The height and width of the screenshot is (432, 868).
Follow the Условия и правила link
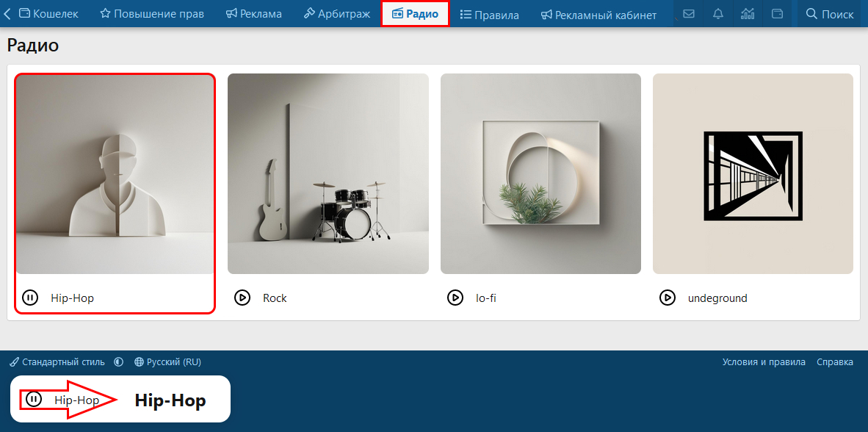click(x=764, y=362)
